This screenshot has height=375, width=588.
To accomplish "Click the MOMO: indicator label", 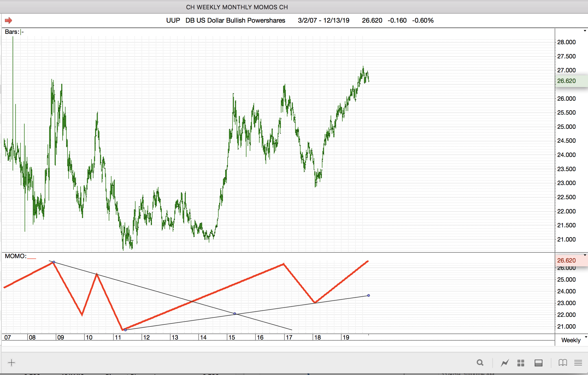I will (16, 256).
